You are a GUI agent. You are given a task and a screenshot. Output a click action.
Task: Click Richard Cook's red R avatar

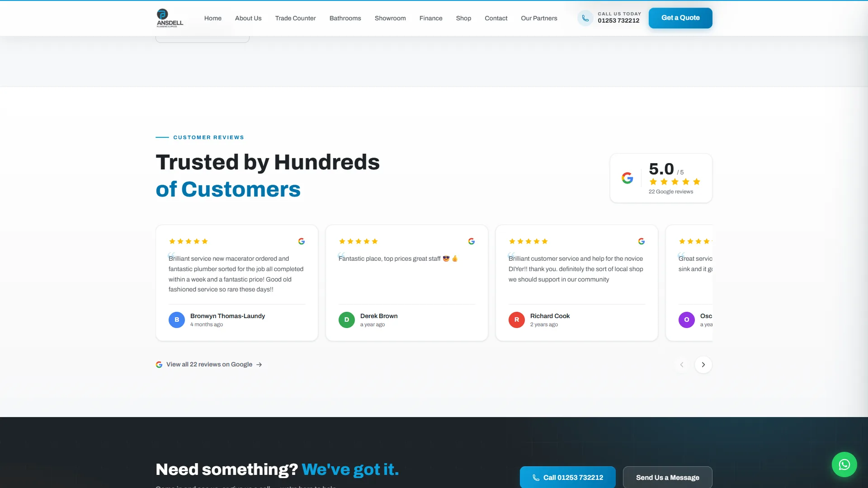pos(517,319)
